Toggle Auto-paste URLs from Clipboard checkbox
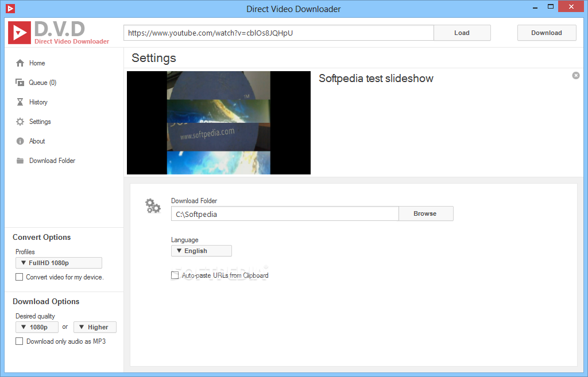The height and width of the screenshot is (377, 588). (x=175, y=275)
